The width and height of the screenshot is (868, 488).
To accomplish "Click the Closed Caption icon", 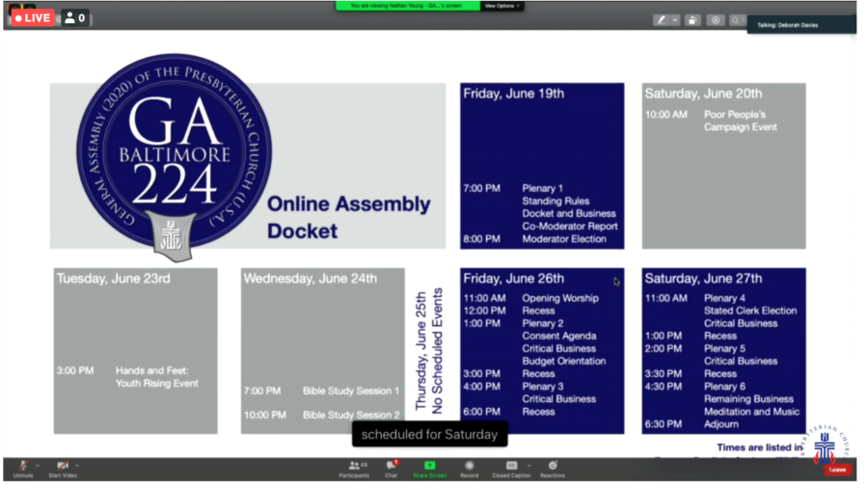I will pos(511,466).
